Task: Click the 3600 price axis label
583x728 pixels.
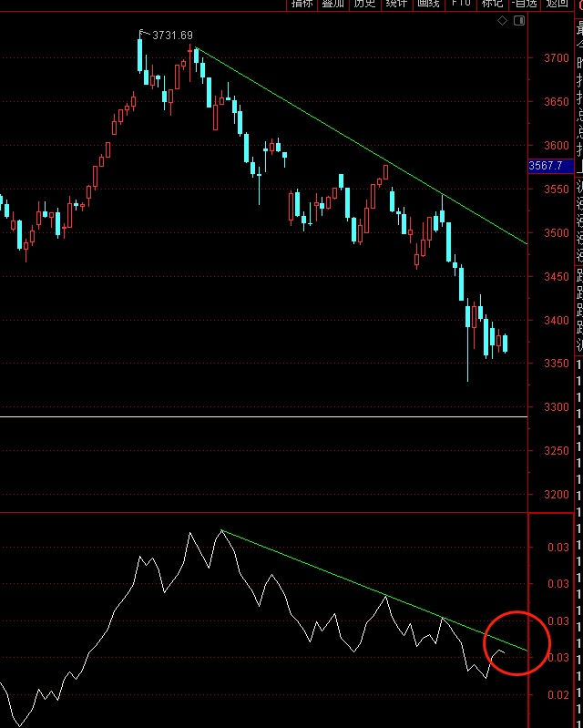Action: (557, 145)
